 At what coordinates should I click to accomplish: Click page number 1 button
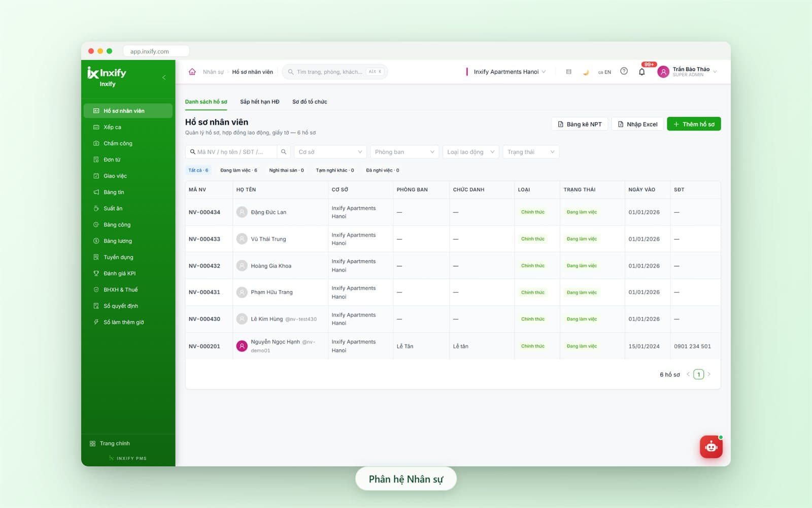tap(699, 374)
